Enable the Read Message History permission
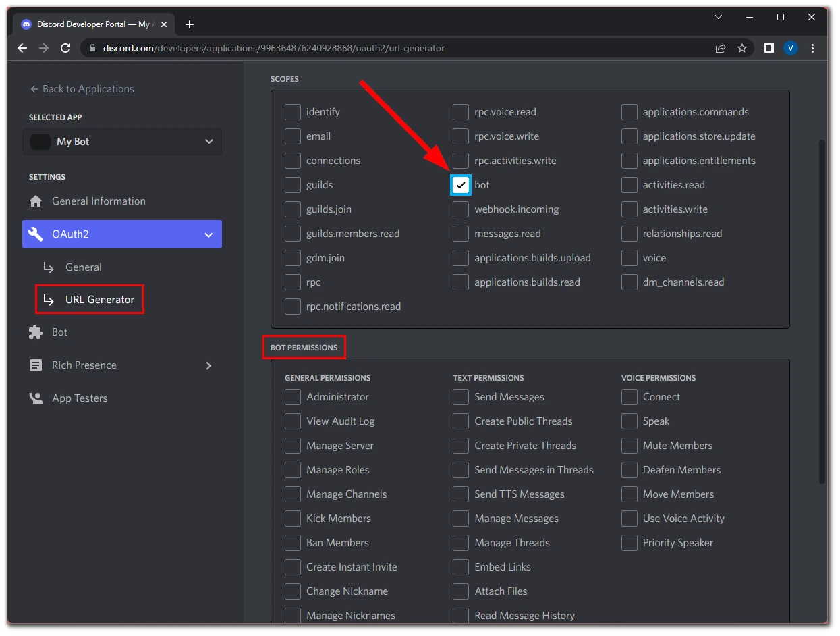840x636 pixels. pos(461,616)
